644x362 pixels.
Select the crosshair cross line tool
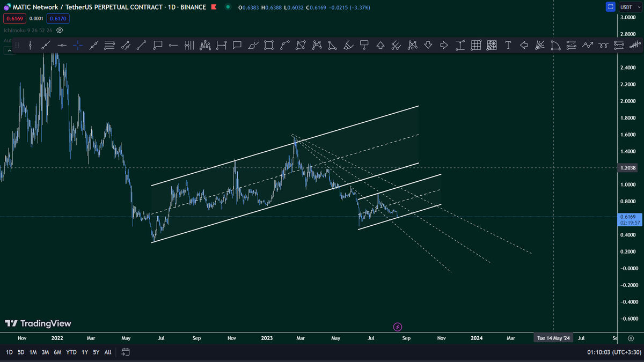click(78, 46)
